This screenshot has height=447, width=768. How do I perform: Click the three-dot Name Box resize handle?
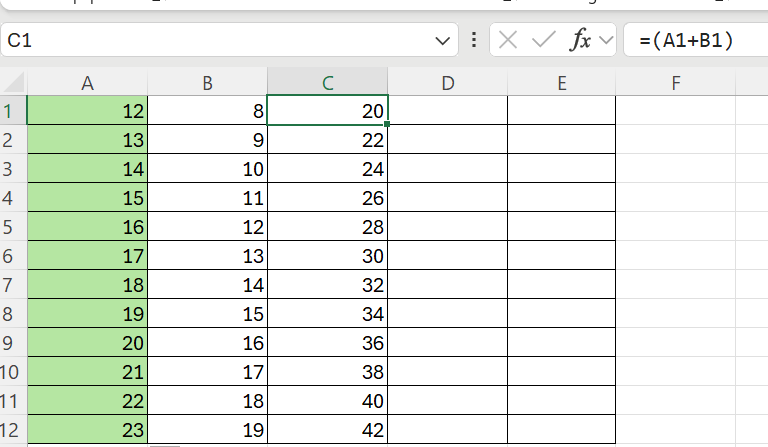pos(473,41)
